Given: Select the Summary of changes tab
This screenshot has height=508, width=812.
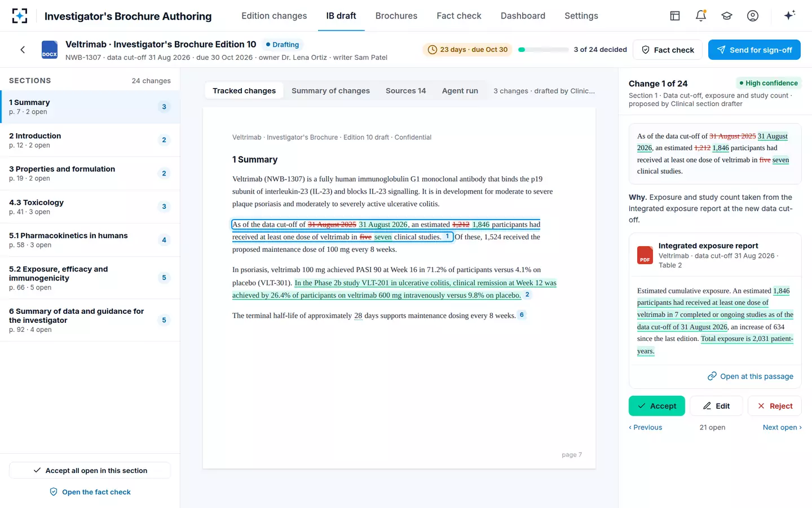Looking at the screenshot, I should tap(330, 91).
